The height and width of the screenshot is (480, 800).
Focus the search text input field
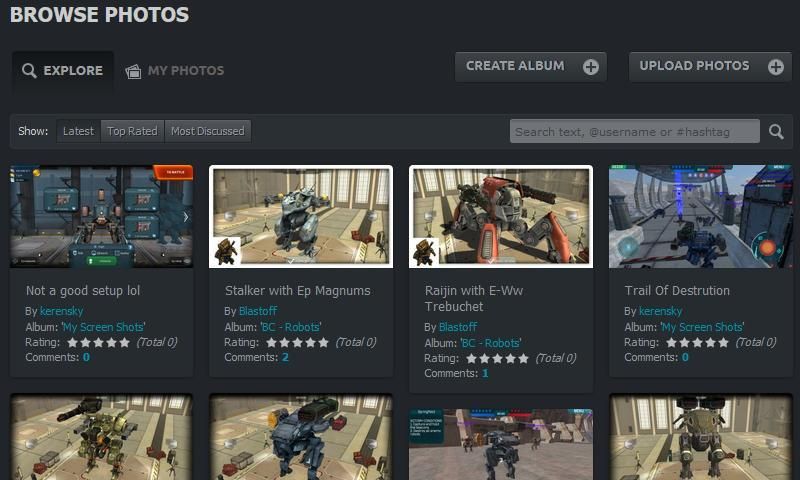pyautogui.click(x=634, y=132)
